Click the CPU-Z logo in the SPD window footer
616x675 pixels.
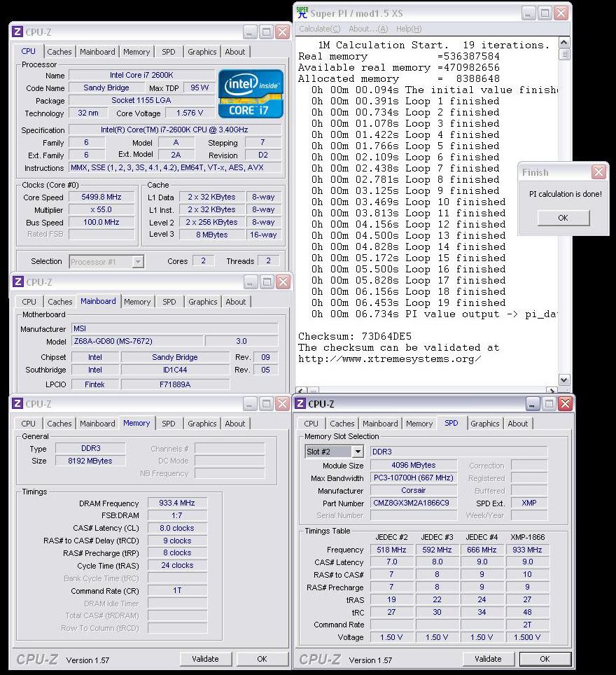[320, 659]
